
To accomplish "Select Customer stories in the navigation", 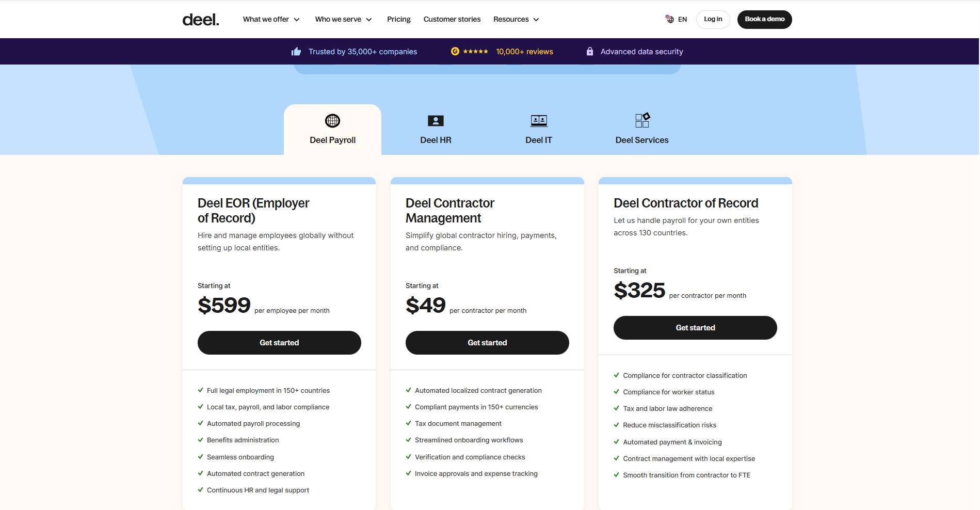I will (452, 19).
